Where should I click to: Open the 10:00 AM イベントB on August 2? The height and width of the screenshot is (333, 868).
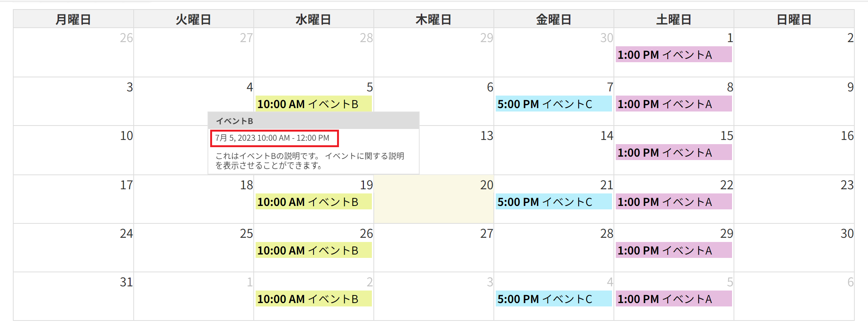coord(314,298)
